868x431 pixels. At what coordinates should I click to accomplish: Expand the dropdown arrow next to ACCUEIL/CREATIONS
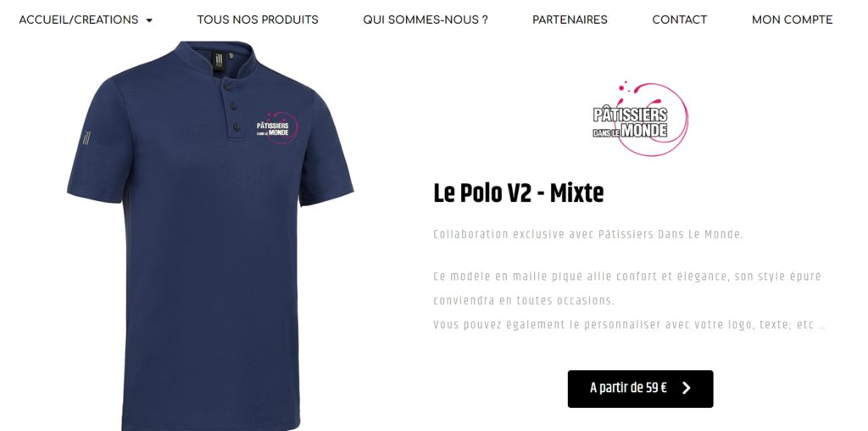[149, 20]
